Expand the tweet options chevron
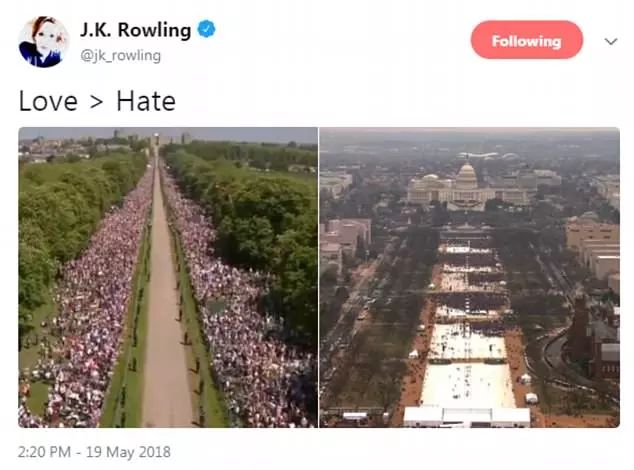 point(611,41)
